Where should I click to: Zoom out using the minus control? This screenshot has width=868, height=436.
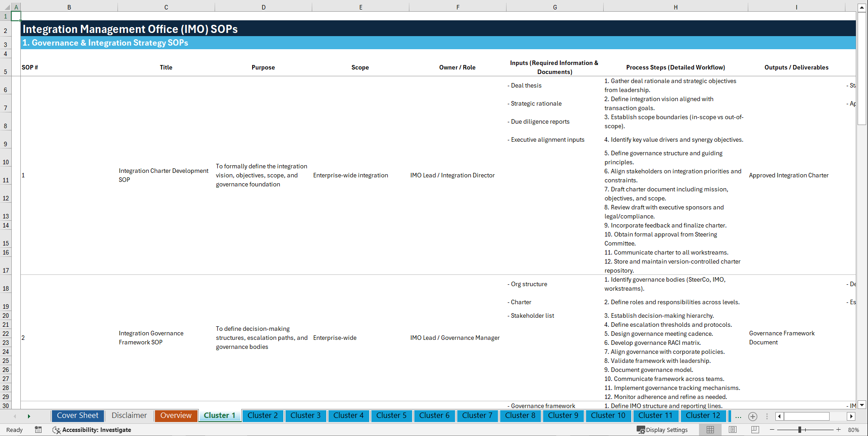pyautogui.click(x=772, y=430)
